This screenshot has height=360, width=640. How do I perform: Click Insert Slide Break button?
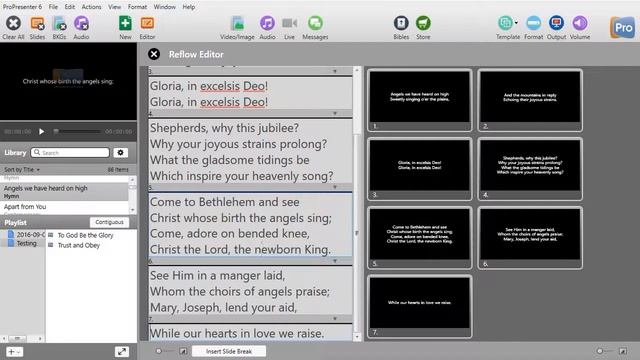tap(229, 351)
